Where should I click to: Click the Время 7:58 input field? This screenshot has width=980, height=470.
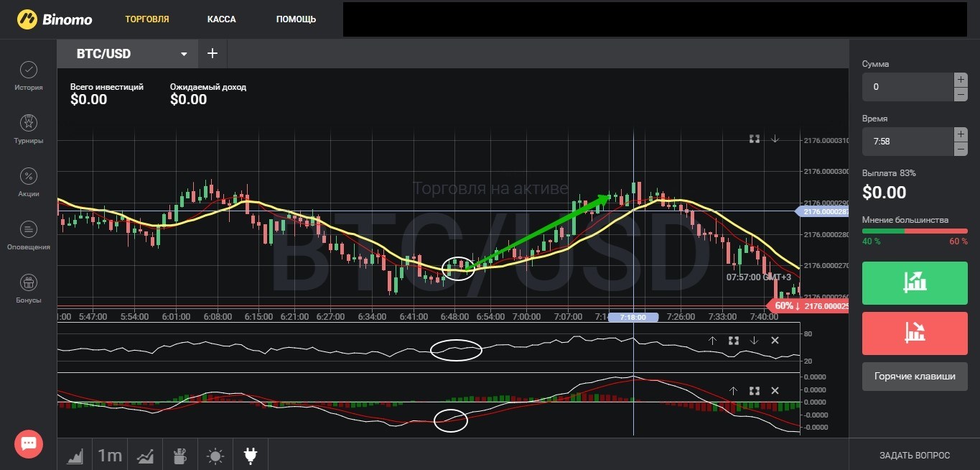907,142
